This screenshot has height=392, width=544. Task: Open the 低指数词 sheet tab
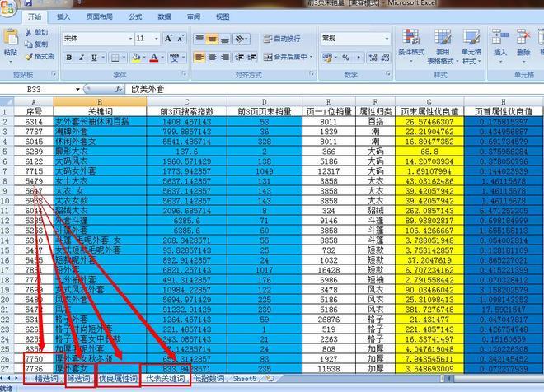click(209, 379)
